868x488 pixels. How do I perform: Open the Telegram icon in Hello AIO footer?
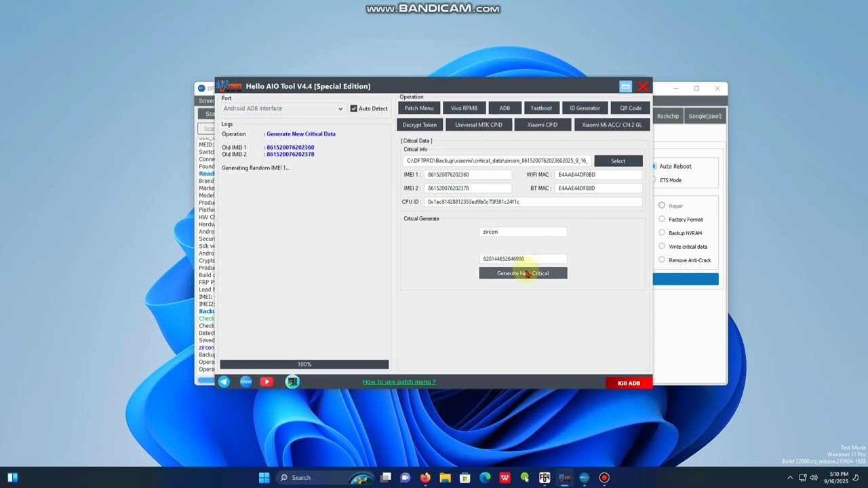pyautogui.click(x=224, y=382)
